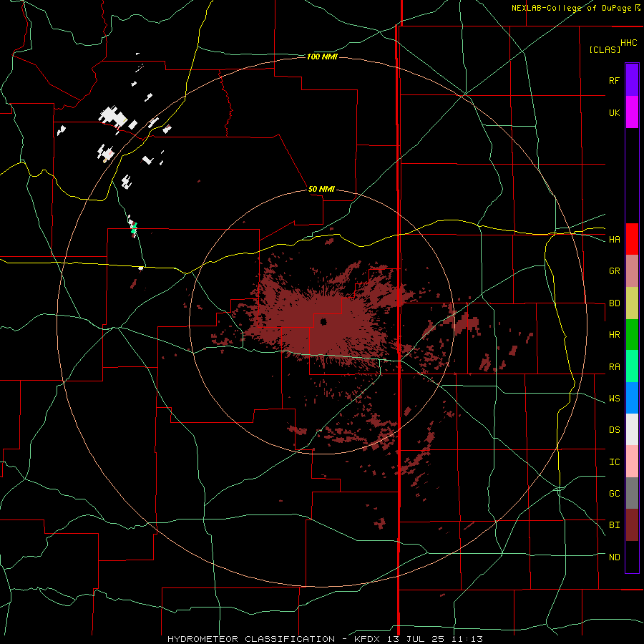Click the "BD" legend label
The image size is (644, 644).
pyautogui.click(x=614, y=303)
